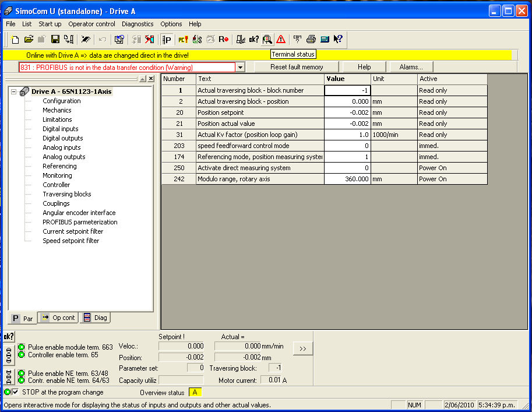The image size is (532, 412).
Task: Select Angular encoder interface in the tree
Action: (x=79, y=213)
